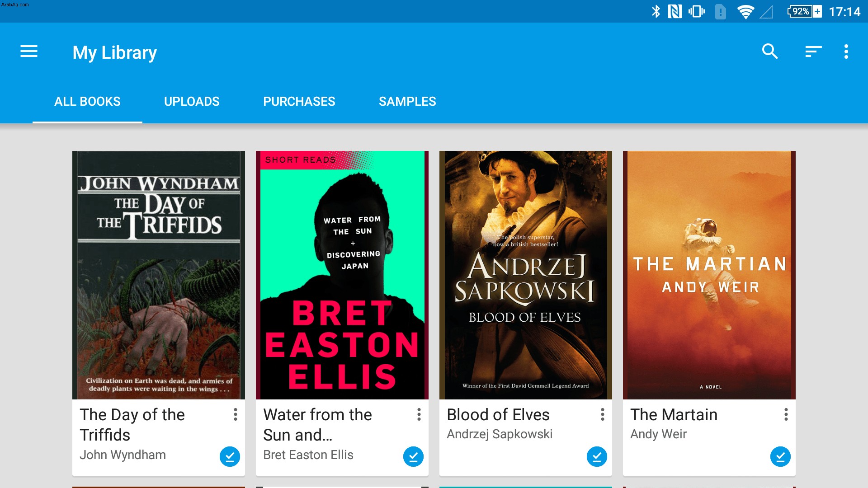This screenshot has width=868, height=488.
Task: Select the title 'Blood of Elves'
Action: (498, 415)
